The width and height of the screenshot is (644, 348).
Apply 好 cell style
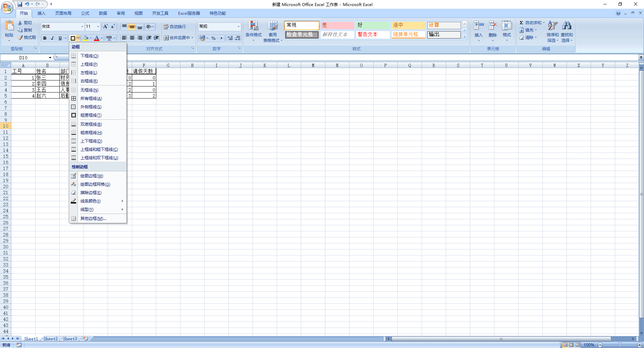click(x=373, y=25)
